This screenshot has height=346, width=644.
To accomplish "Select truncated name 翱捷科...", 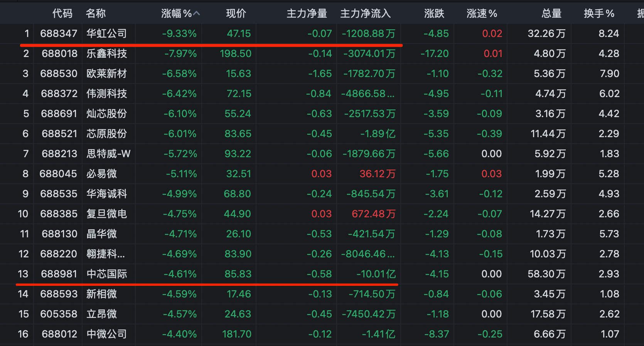I will pyautogui.click(x=106, y=254).
